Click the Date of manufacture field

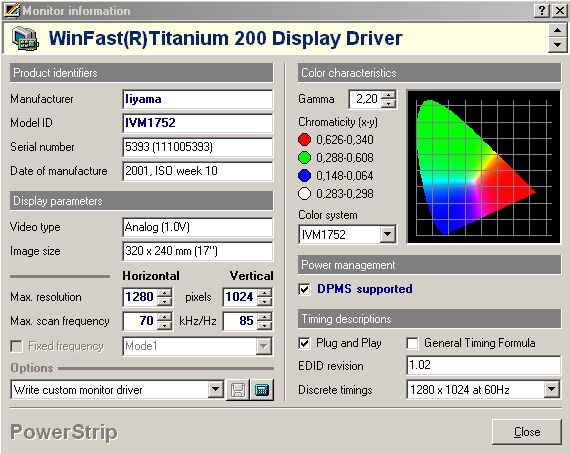197,171
